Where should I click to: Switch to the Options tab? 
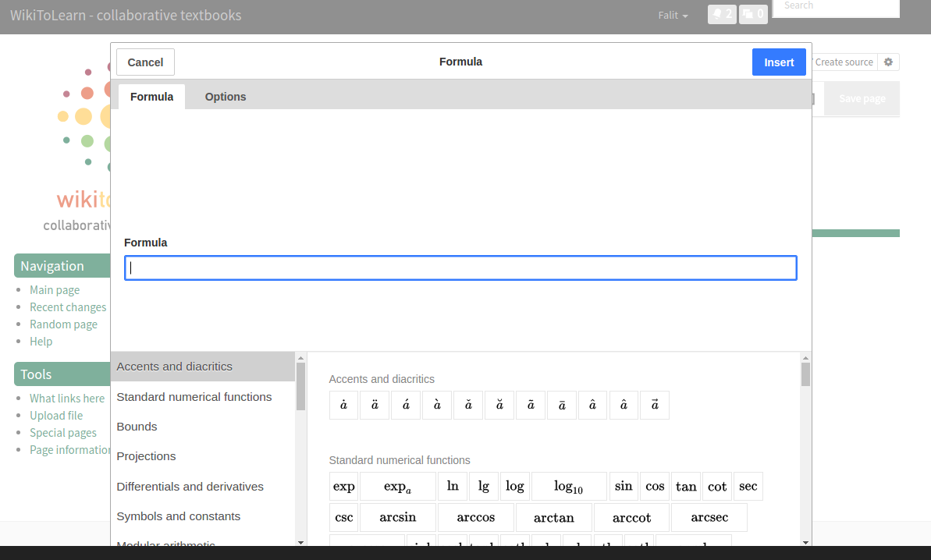click(226, 97)
